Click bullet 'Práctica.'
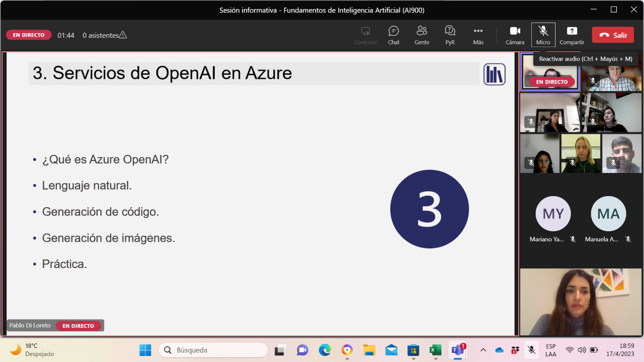This screenshot has height=362, width=644. click(64, 264)
